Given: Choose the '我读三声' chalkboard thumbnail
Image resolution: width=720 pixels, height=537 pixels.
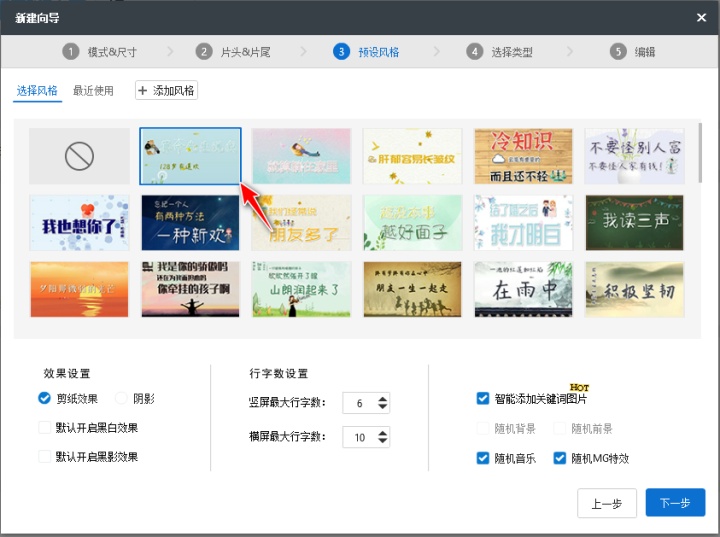Looking at the screenshot, I should [x=635, y=223].
